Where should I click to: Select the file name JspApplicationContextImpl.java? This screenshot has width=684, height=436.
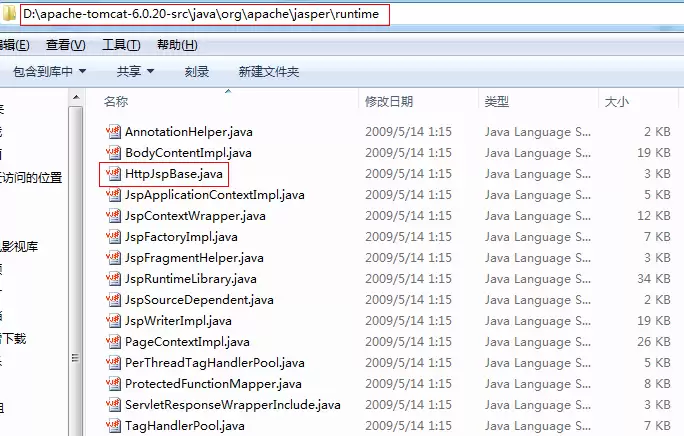[x=215, y=195]
